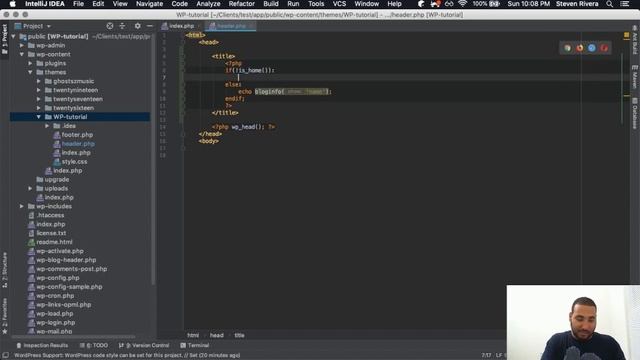Click tool window quick access icon in status bar
640x360 pixels.
click(x=5, y=356)
